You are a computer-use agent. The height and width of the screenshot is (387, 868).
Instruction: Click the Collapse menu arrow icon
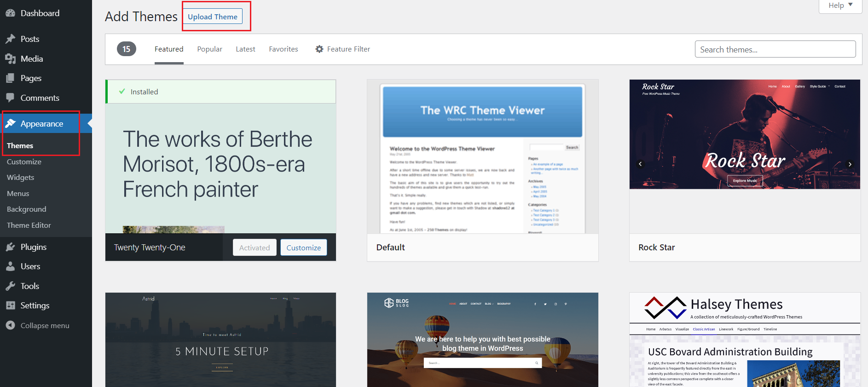(10, 325)
